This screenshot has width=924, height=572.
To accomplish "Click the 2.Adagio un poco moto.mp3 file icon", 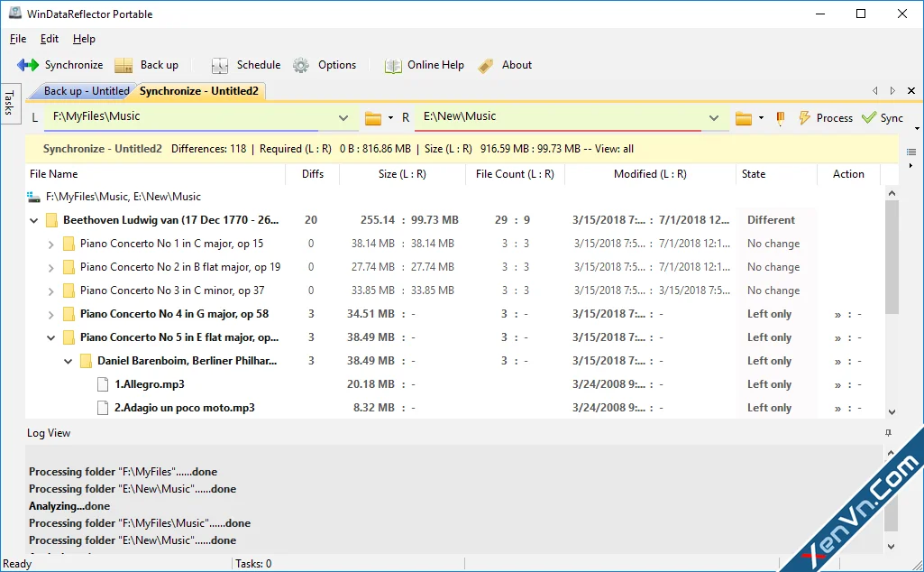I will 103,408.
